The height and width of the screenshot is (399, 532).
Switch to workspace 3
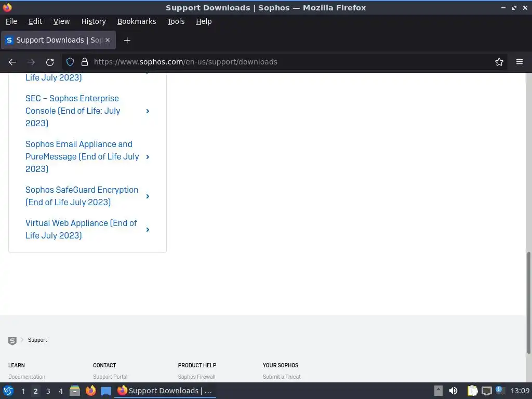[48, 391]
